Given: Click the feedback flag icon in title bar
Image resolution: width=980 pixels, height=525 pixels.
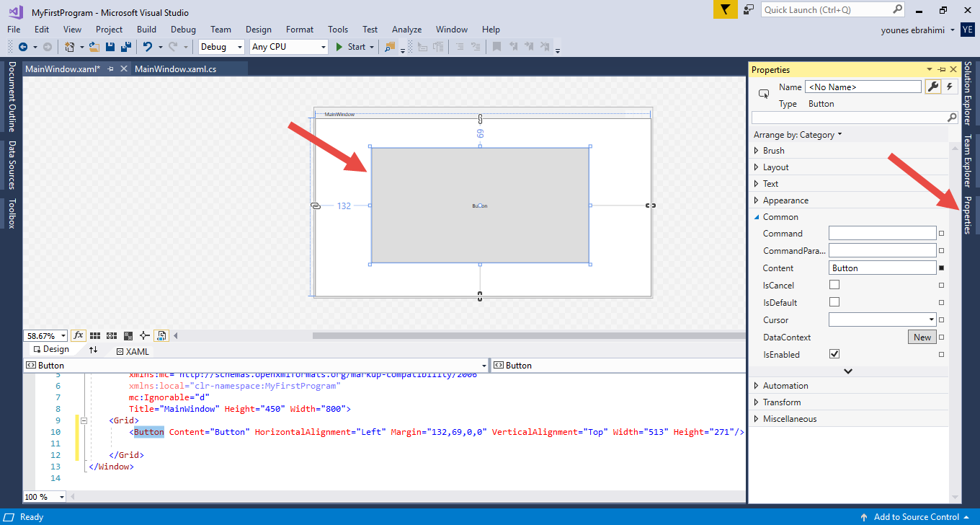Looking at the screenshot, I should click(x=724, y=9).
